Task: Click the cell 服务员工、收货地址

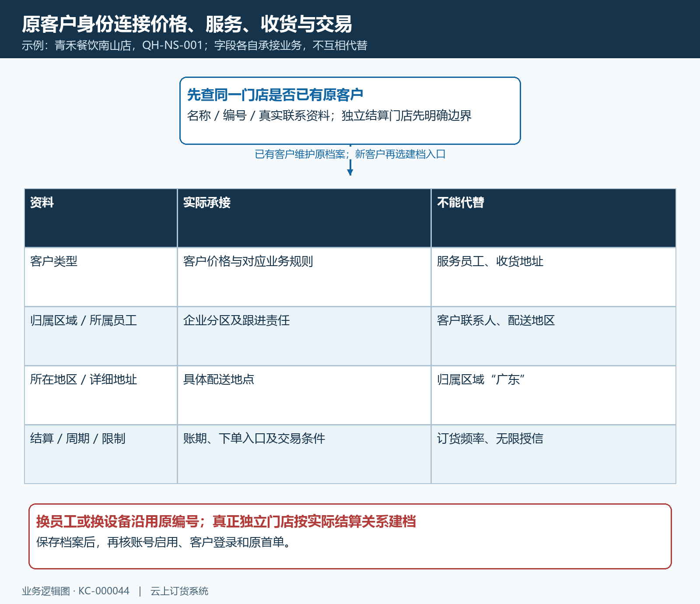Action: click(x=553, y=277)
